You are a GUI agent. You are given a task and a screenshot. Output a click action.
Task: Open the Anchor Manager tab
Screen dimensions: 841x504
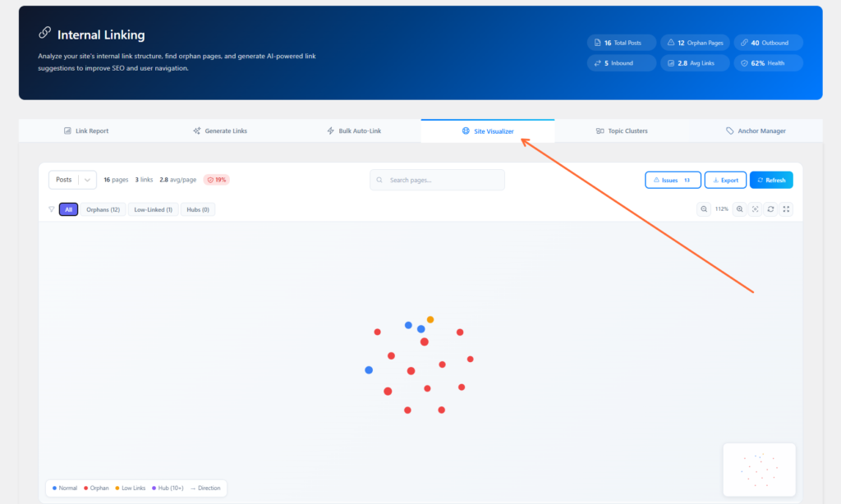(756, 130)
